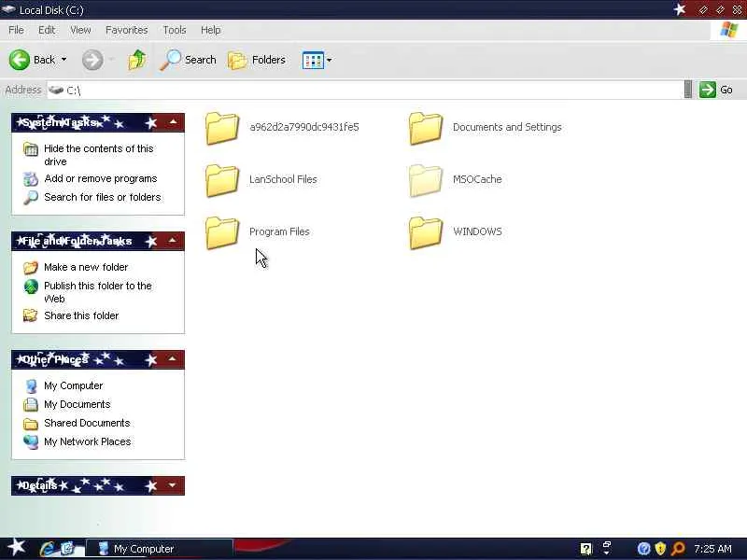This screenshot has width=747, height=560.
Task: Toggle the Folders pane button
Action: pos(257,60)
